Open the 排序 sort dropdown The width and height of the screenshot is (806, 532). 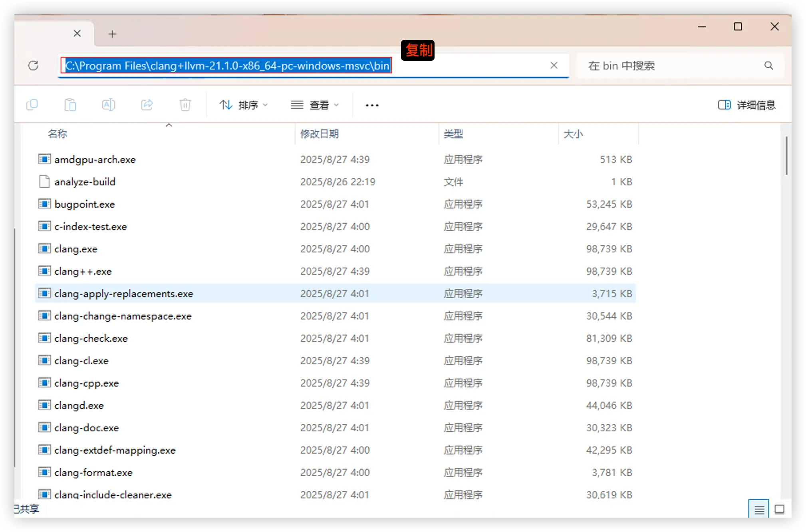pos(244,105)
